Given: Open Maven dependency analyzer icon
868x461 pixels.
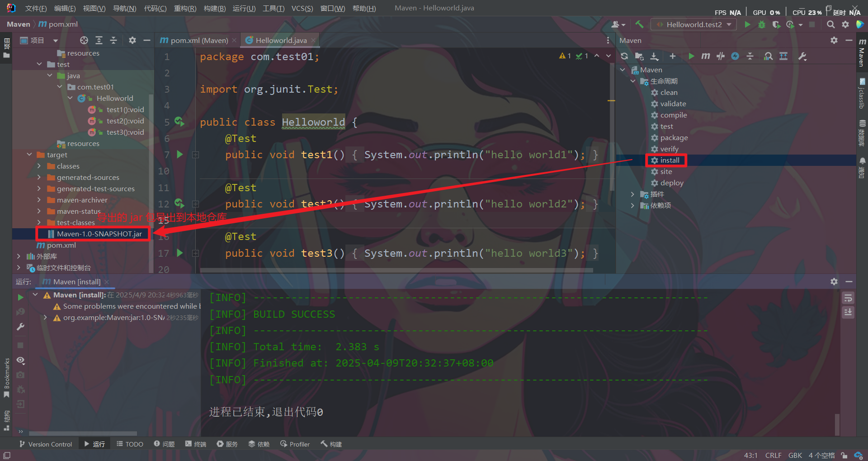Looking at the screenshot, I should [768, 56].
